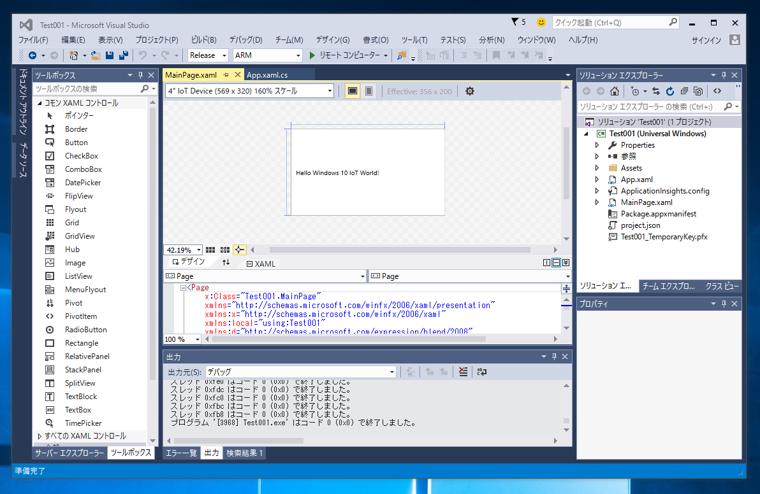Switch to the XAML view button

click(261, 264)
